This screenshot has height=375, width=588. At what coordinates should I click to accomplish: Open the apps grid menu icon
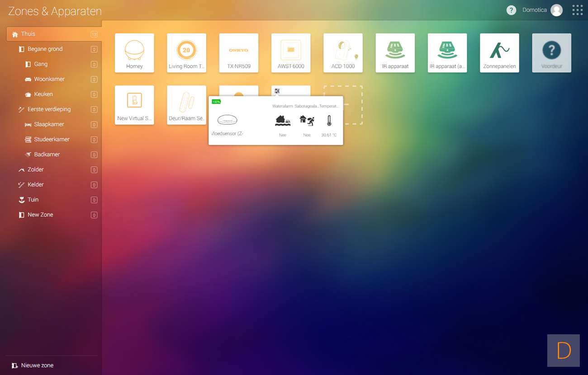577,10
